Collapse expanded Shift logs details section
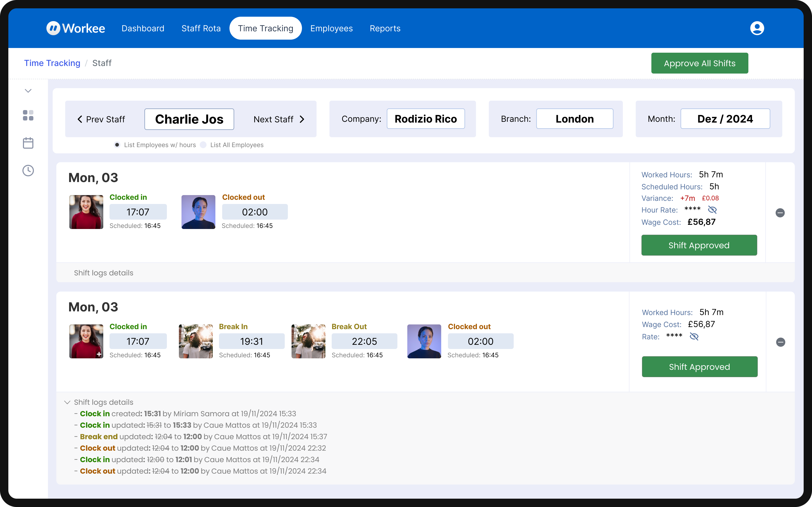This screenshot has height=507, width=812. point(67,402)
